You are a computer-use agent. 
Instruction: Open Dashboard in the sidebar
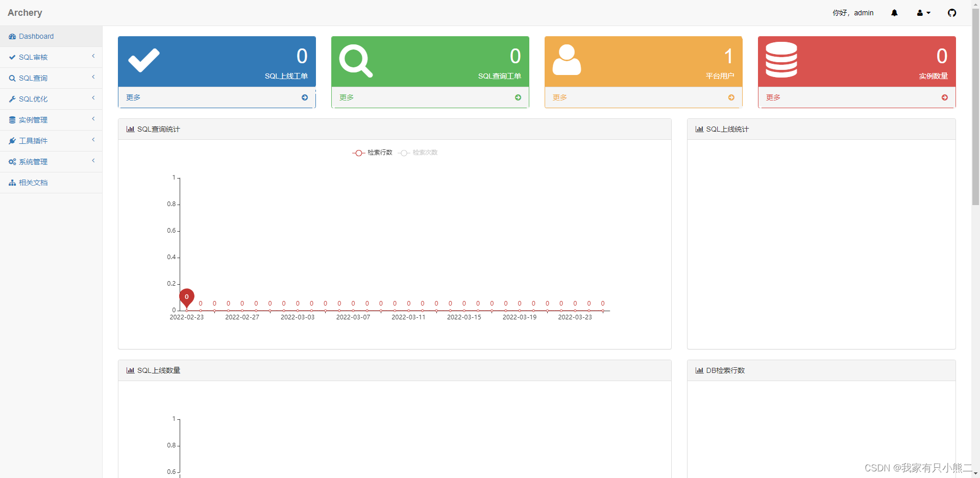point(51,36)
